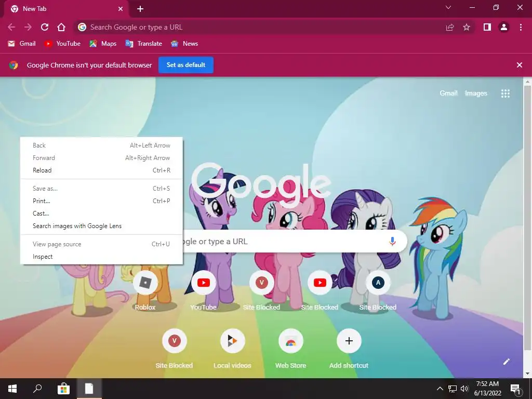The height and width of the screenshot is (399, 532).
Task: Open the News bookmark
Action: coord(184,44)
